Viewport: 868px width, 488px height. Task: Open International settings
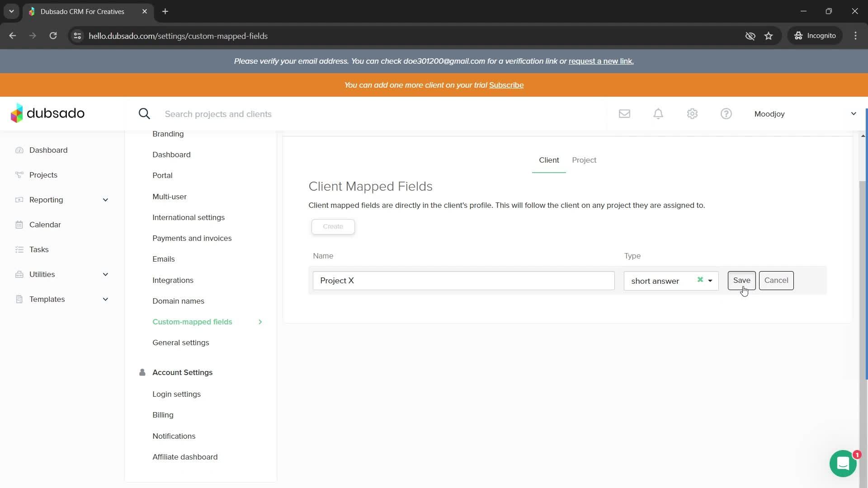188,217
